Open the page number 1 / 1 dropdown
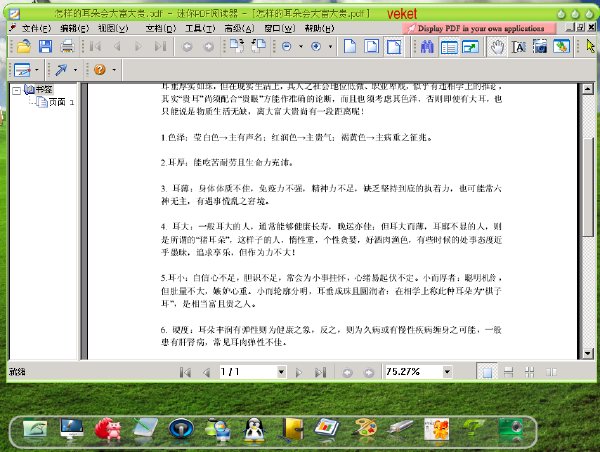 click(281, 372)
